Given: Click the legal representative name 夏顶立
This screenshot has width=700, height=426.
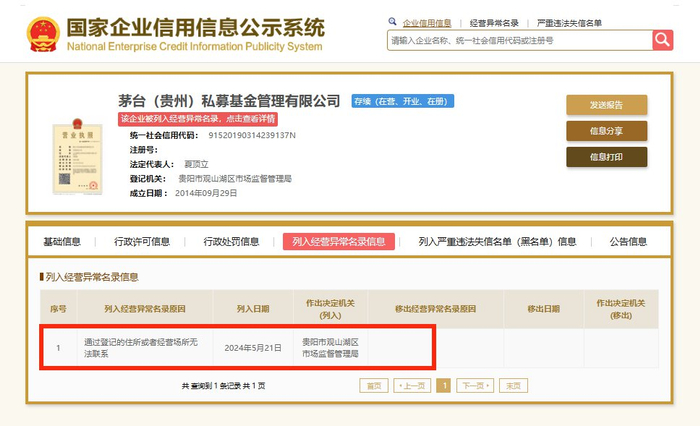Looking at the screenshot, I should 196,164.
